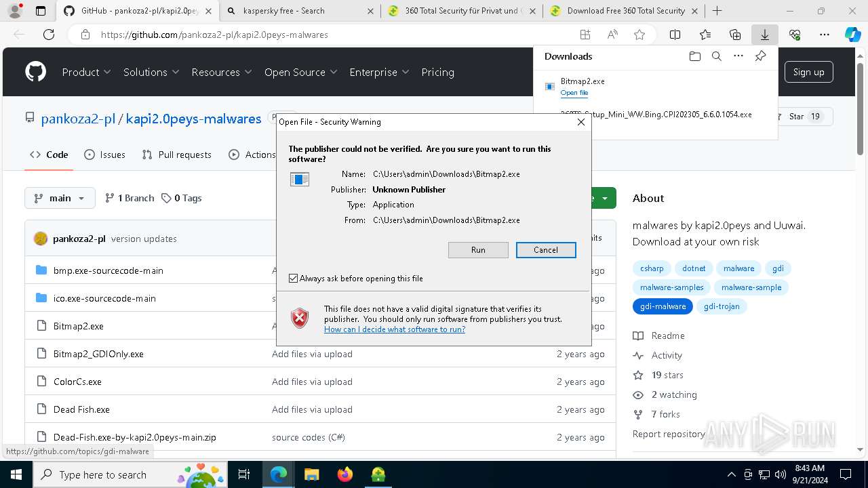Expand the Product menu

[86, 72]
